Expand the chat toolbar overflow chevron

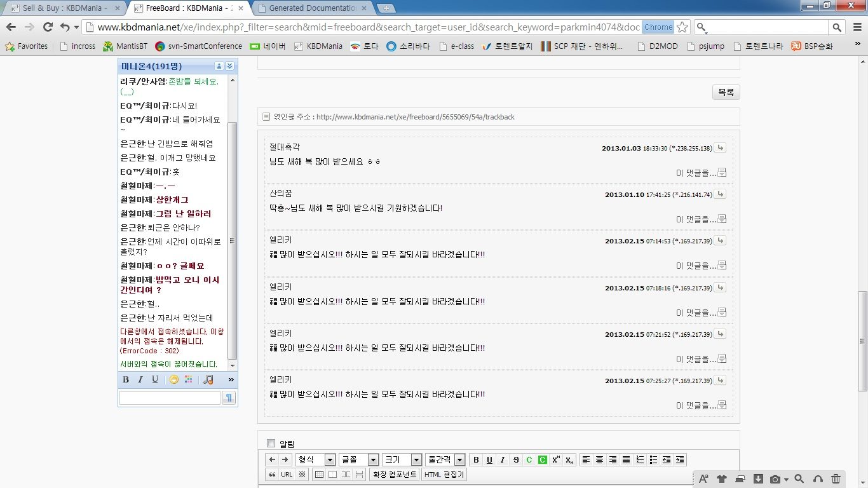point(231,379)
